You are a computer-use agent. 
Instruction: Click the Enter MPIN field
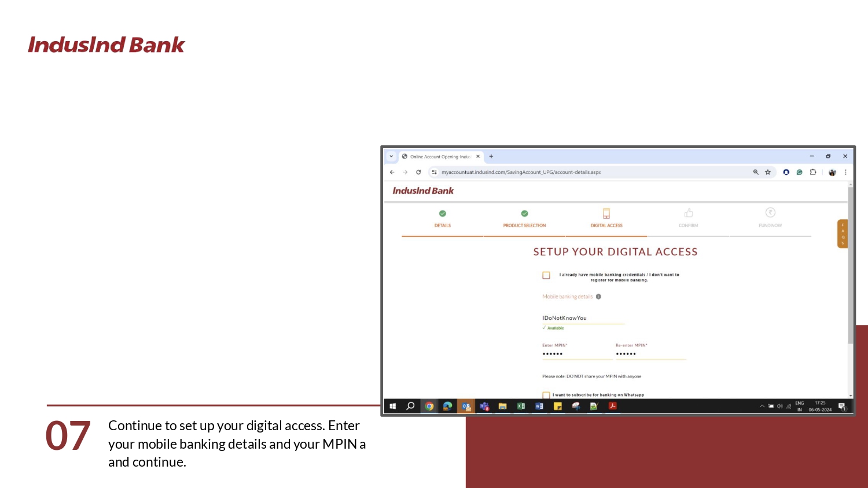(577, 354)
